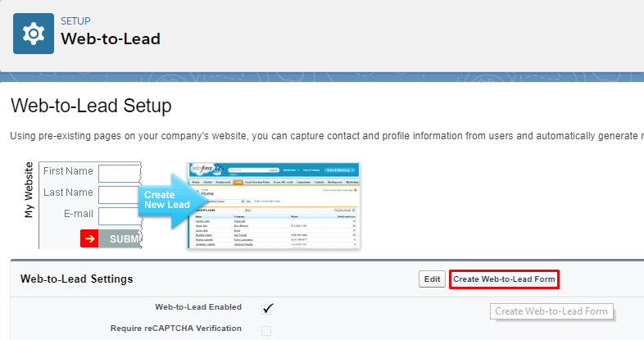This screenshot has width=644, height=340.
Task: Click the Create Web-to-Lead Form tooltip
Action: (x=551, y=311)
